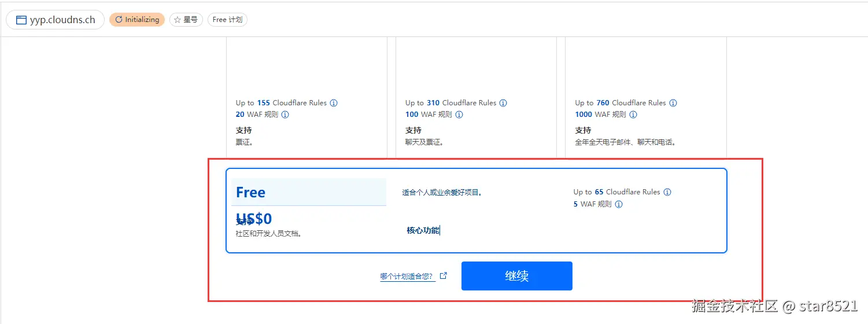Screen dimensions: 868x324
Task: Click the blue 继续 button
Action: coord(516,276)
